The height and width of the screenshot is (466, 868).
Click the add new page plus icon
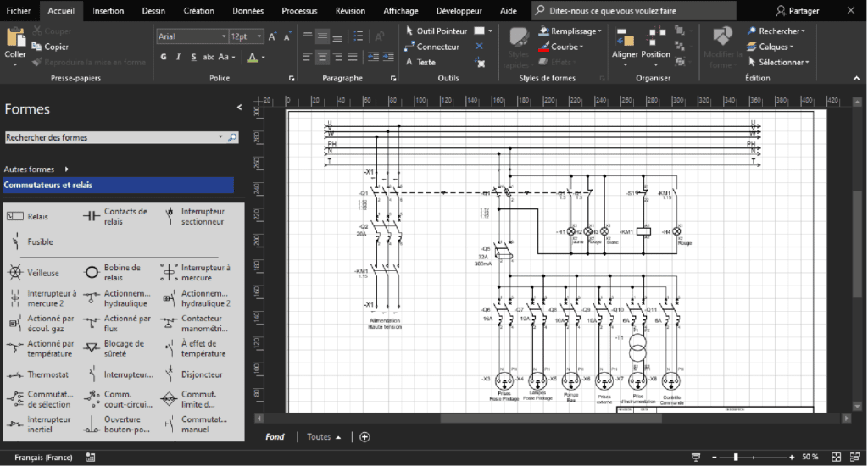coord(364,437)
